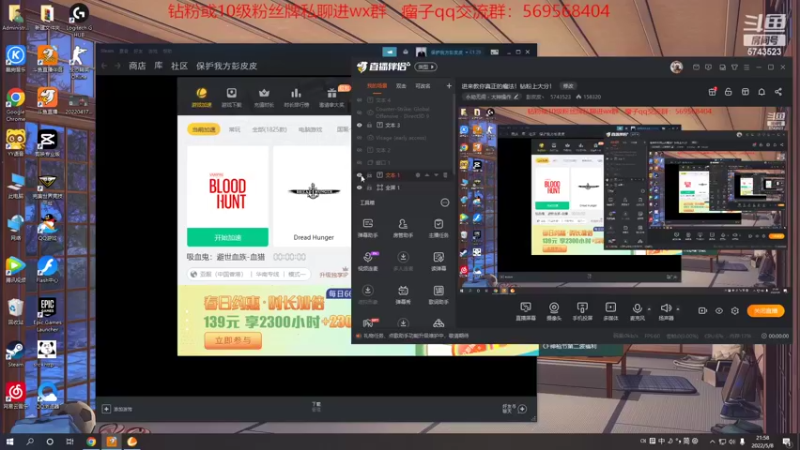800x450 pixels.
Task: Expand microphone volume arrow
Action: [649, 309]
